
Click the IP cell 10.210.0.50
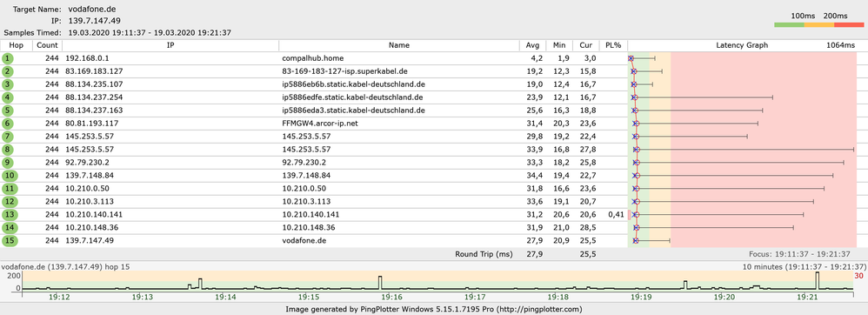tap(85, 188)
